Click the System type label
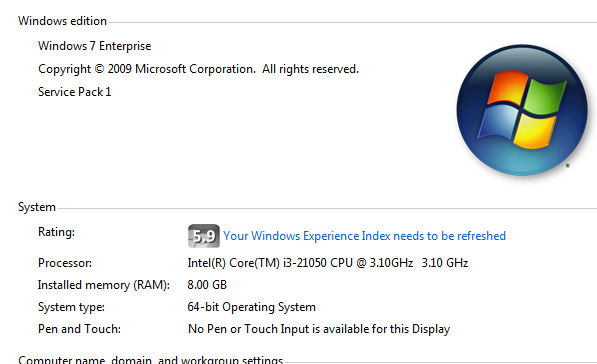 point(71,307)
